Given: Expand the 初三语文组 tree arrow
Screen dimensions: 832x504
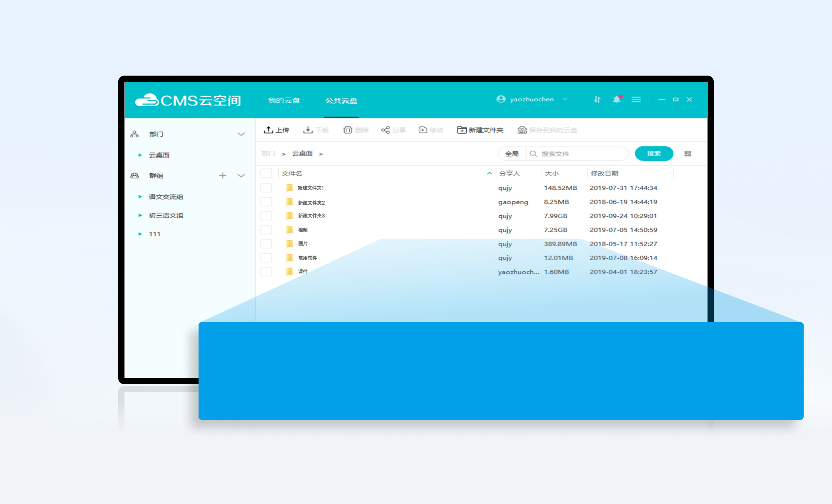Looking at the screenshot, I should click(140, 215).
